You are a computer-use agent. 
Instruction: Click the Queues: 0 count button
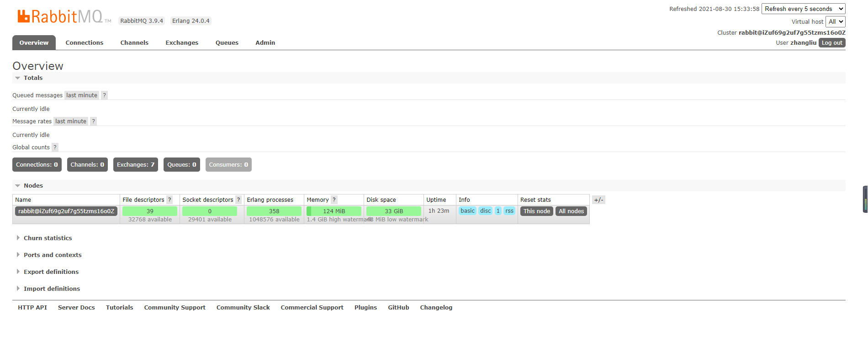click(x=182, y=164)
